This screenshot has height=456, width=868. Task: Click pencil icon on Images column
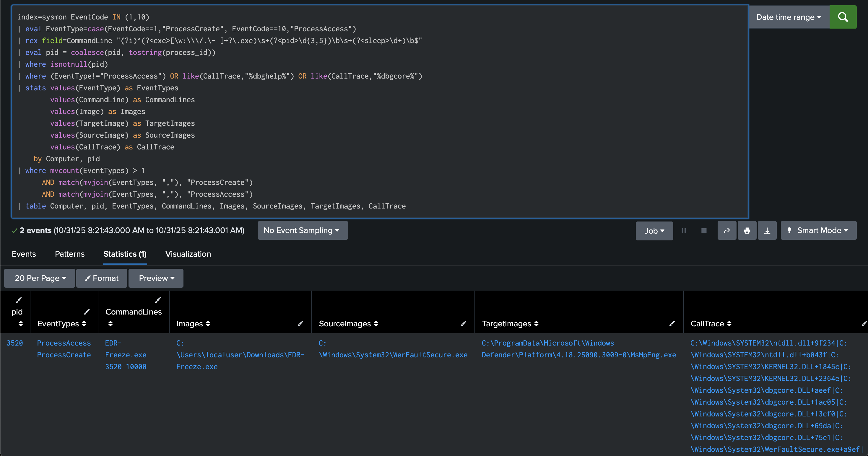[300, 323]
